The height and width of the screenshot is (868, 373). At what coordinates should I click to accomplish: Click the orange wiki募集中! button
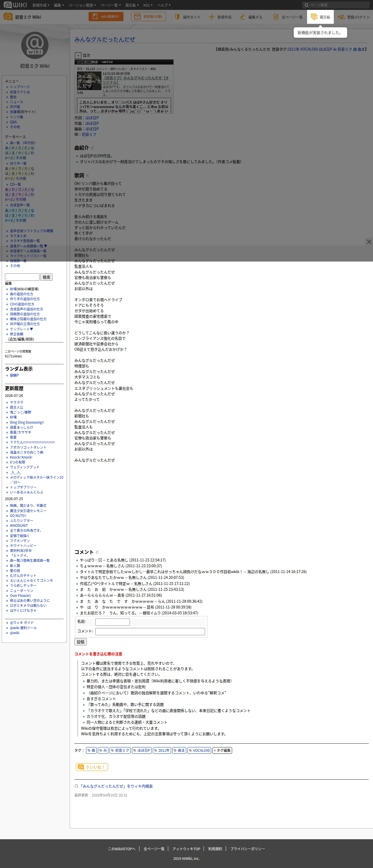[x=106, y=17]
